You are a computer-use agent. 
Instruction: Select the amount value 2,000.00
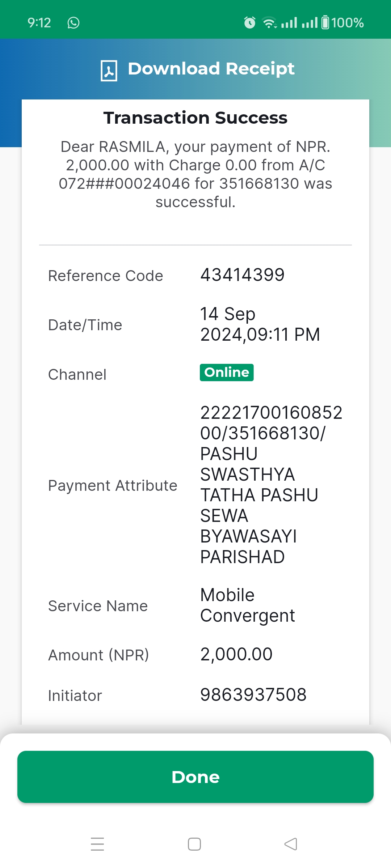236,654
